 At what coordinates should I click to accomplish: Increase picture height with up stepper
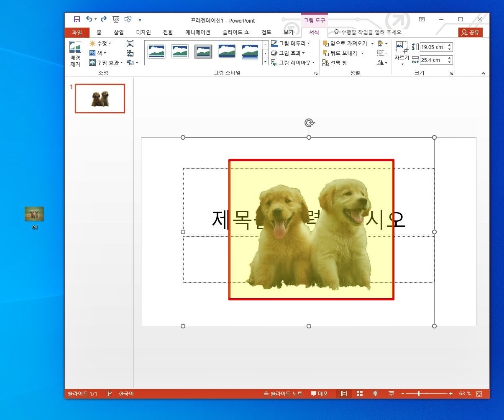tap(450, 45)
